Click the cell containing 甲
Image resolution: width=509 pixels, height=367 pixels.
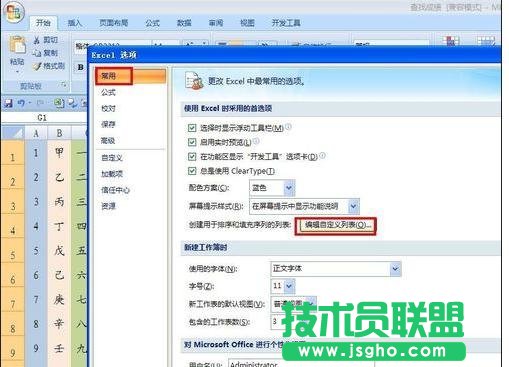click(59, 153)
